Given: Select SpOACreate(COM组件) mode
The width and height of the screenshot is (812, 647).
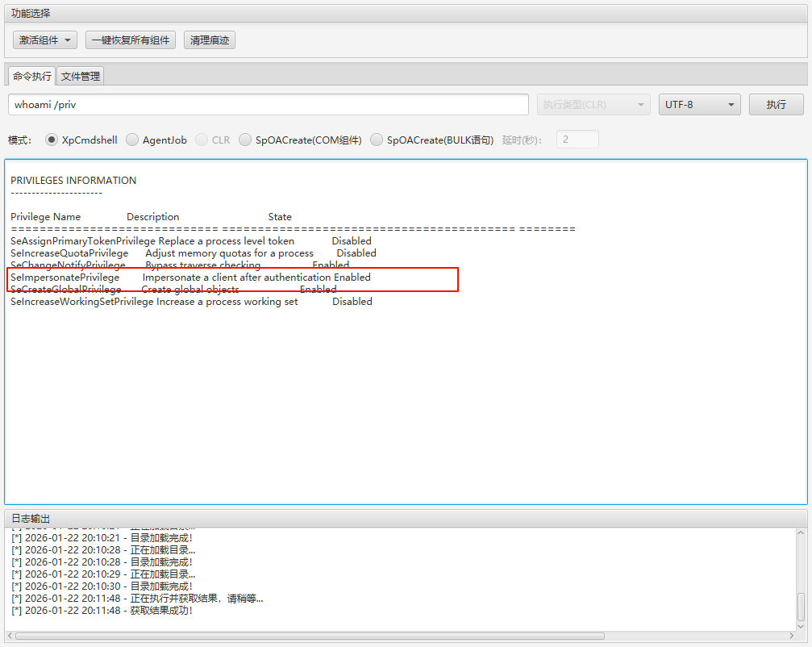Looking at the screenshot, I should coord(244,139).
